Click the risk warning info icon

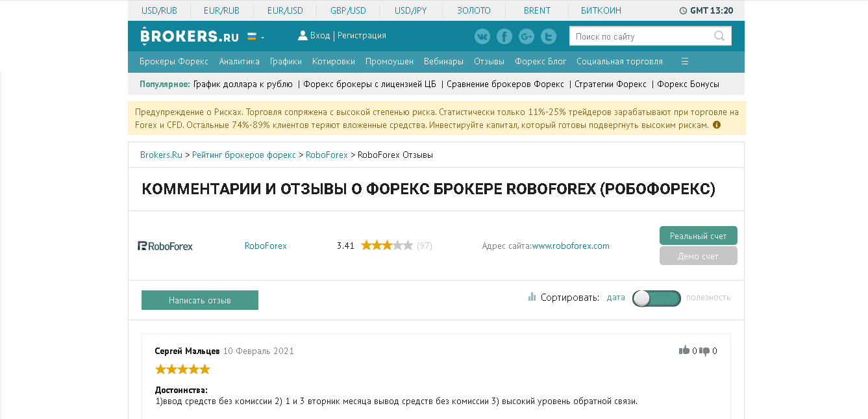tap(717, 125)
